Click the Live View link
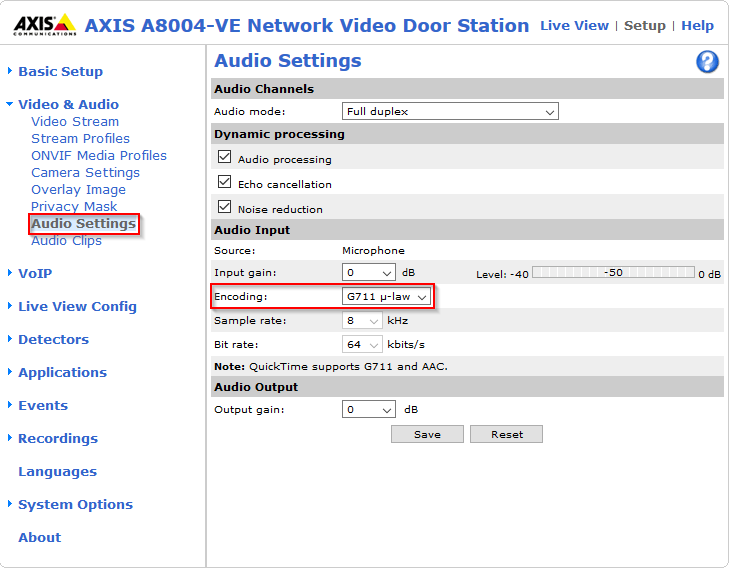This screenshot has height=570, width=732. [x=574, y=26]
